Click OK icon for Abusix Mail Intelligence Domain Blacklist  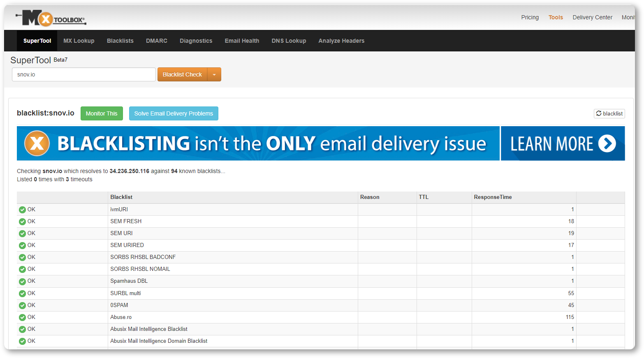tap(22, 341)
